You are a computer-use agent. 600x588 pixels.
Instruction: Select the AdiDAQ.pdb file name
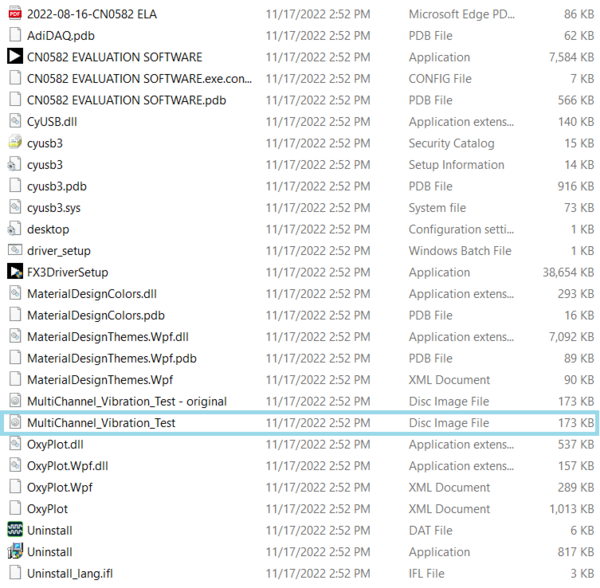[61, 36]
